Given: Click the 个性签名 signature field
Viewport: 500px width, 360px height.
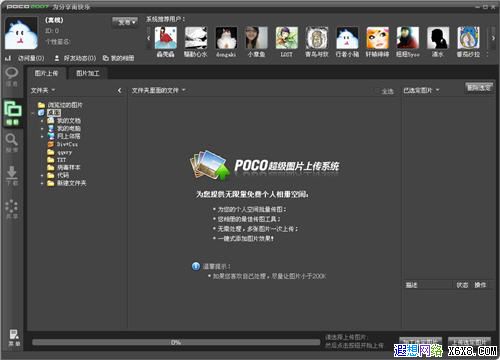Looking at the screenshot, I should [58, 42].
